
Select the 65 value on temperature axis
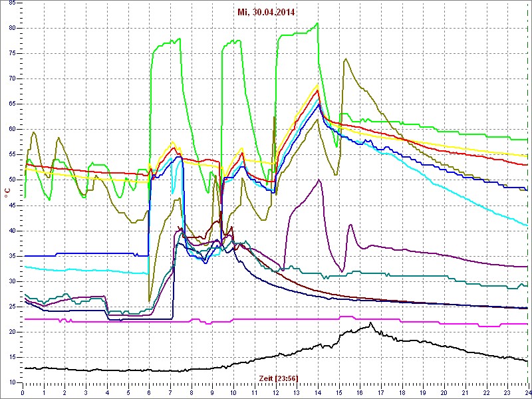11,104
